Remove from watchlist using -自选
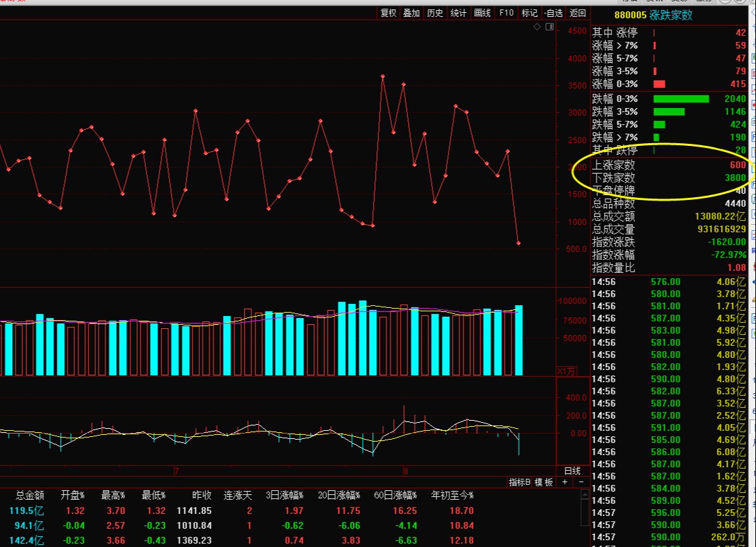756x547 pixels. 553,13
